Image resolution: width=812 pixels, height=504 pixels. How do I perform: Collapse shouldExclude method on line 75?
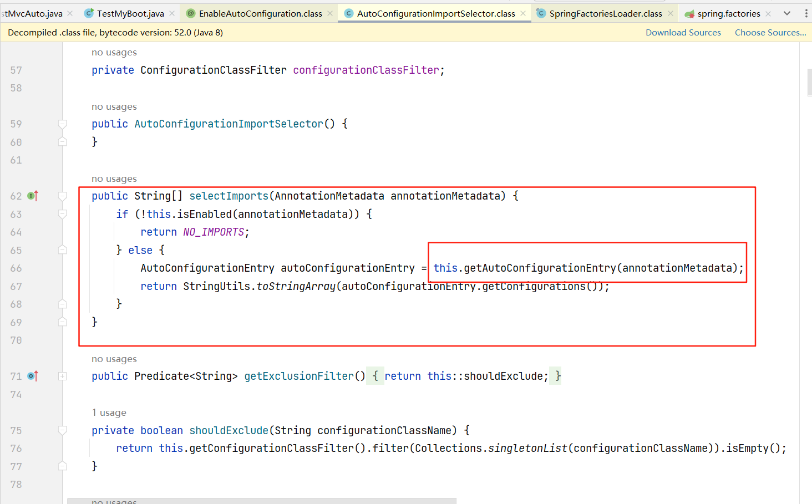click(x=63, y=430)
